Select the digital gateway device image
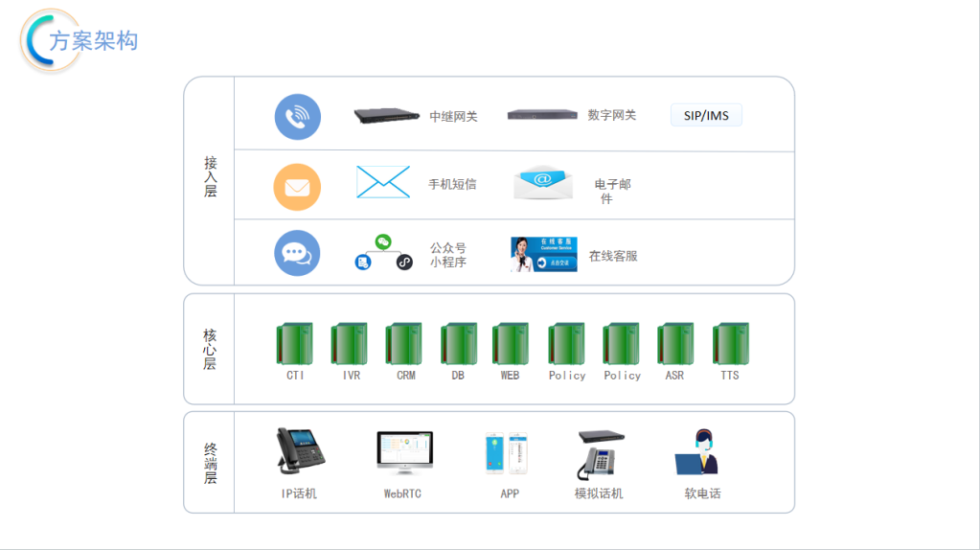 [542, 115]
